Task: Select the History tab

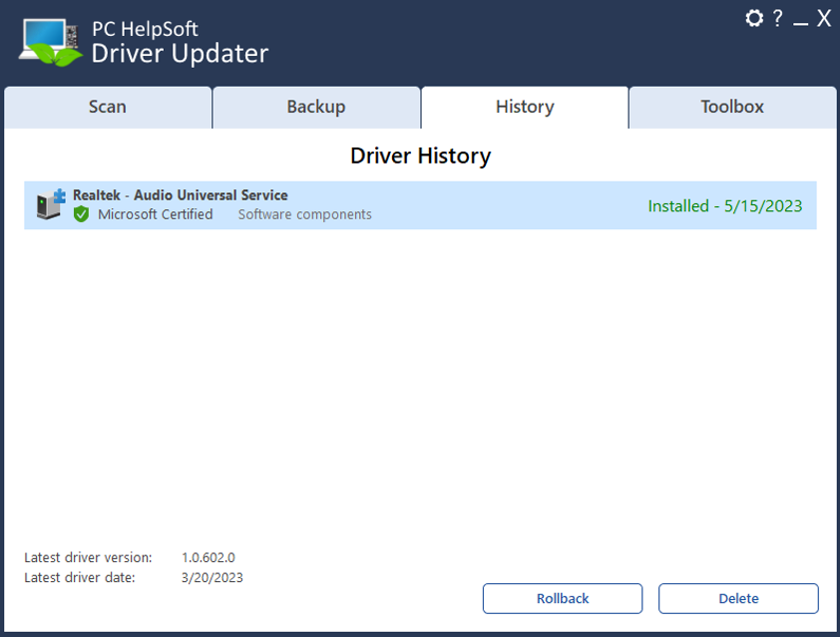Action: [525, 107]
